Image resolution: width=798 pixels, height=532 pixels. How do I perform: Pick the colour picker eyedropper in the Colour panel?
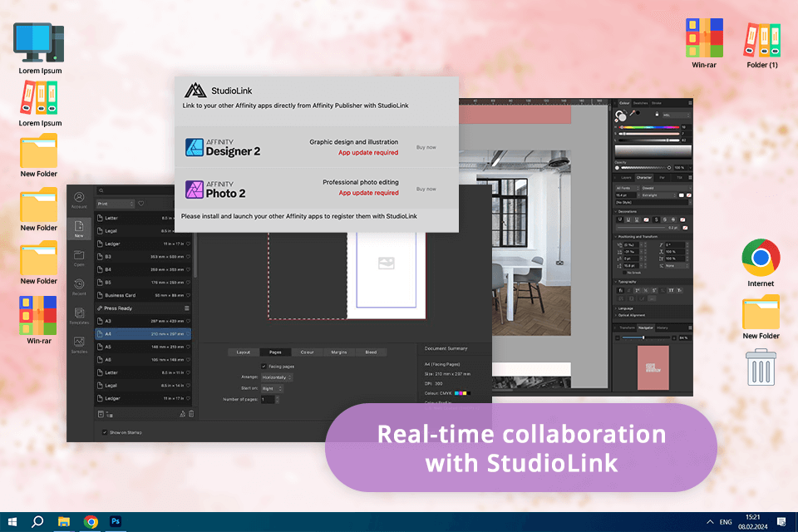[x=634, y=113]
